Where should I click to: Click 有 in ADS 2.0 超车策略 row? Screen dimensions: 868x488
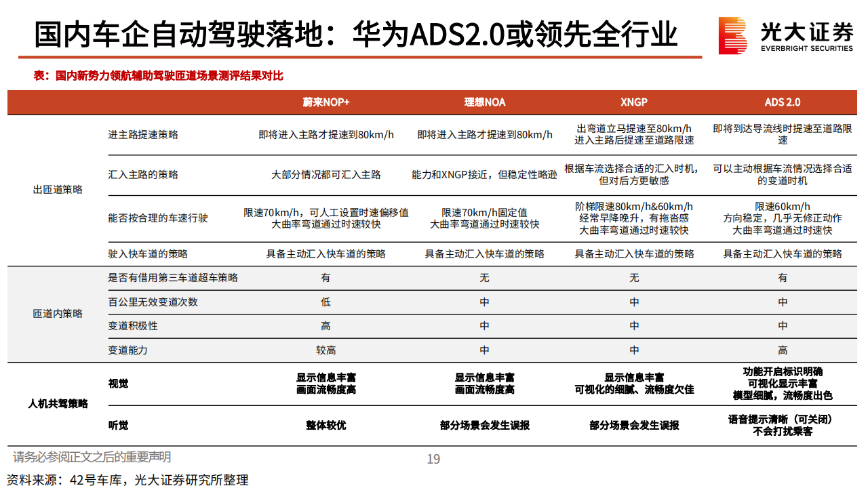coord(783,278)
